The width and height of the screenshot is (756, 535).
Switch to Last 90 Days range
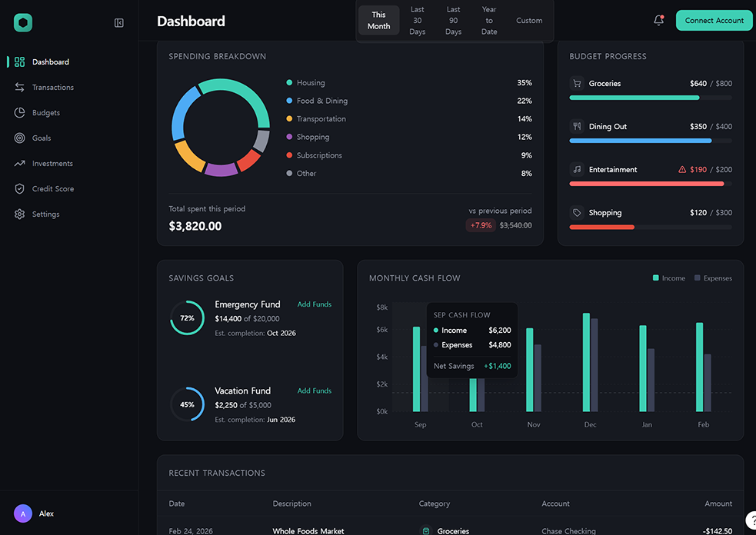[x=453, y=20]
